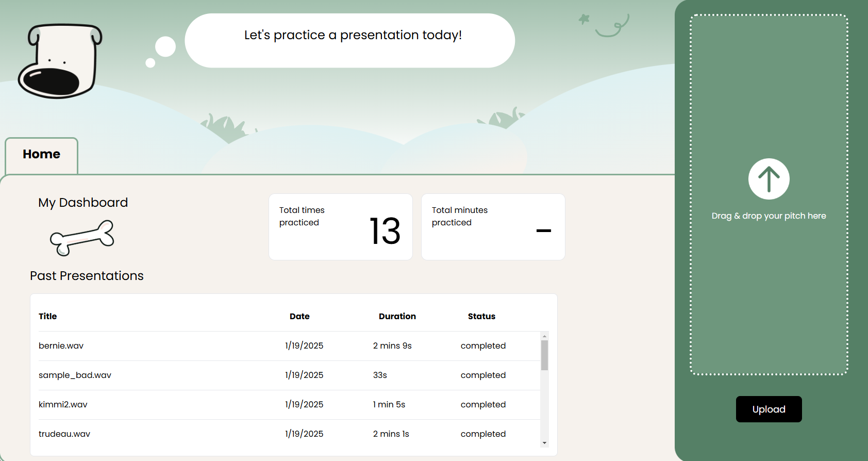868x461 pixels.
Task: Click the 'Drag & drop your pitch here' text
Action: click(769, 216)
